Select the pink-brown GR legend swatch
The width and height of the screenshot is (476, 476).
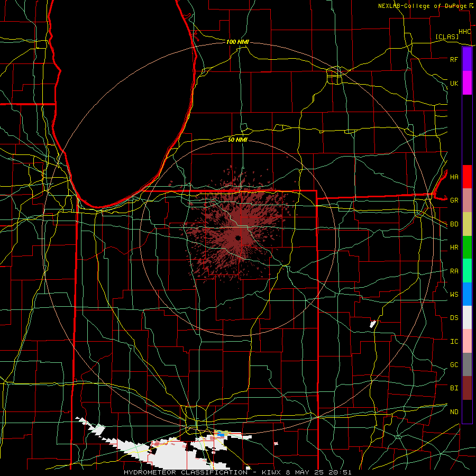[467, 200]
